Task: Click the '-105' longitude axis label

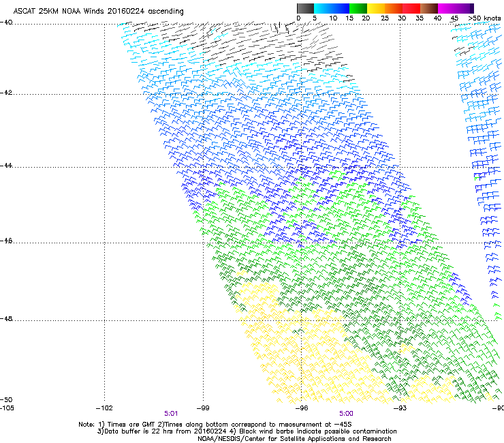Action: 7,408
